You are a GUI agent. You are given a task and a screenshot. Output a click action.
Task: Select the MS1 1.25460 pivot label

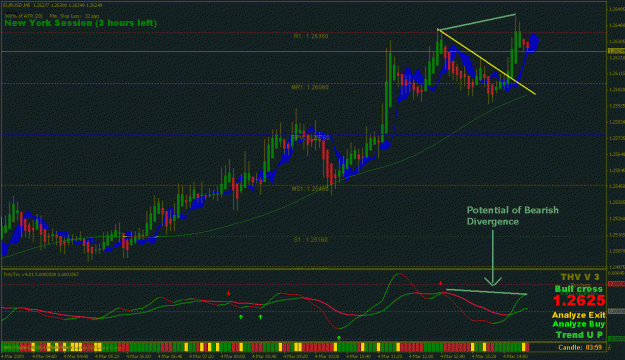click(310, 189)
